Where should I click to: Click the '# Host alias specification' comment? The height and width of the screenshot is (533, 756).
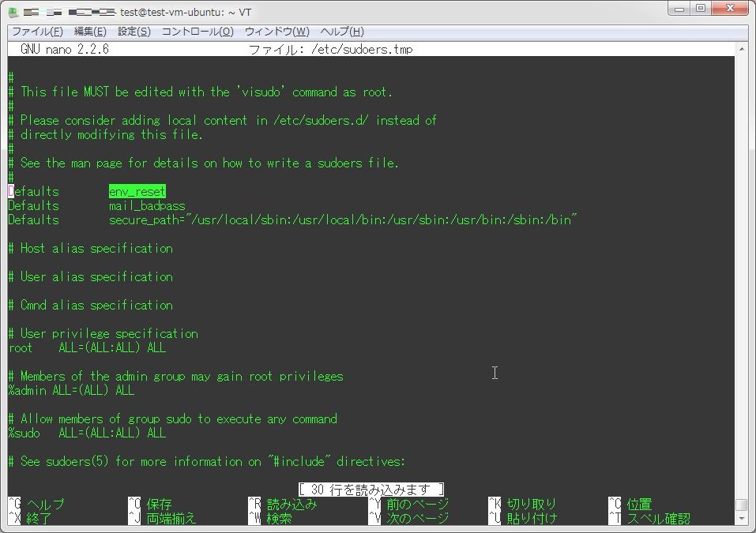(x=91, y=248)
